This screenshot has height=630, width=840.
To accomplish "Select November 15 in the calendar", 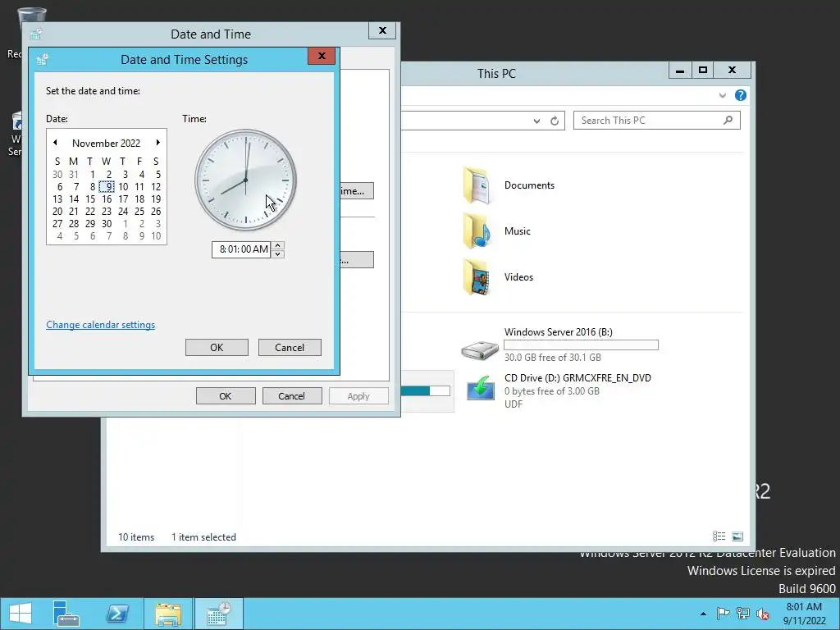I will pos(90,199).
